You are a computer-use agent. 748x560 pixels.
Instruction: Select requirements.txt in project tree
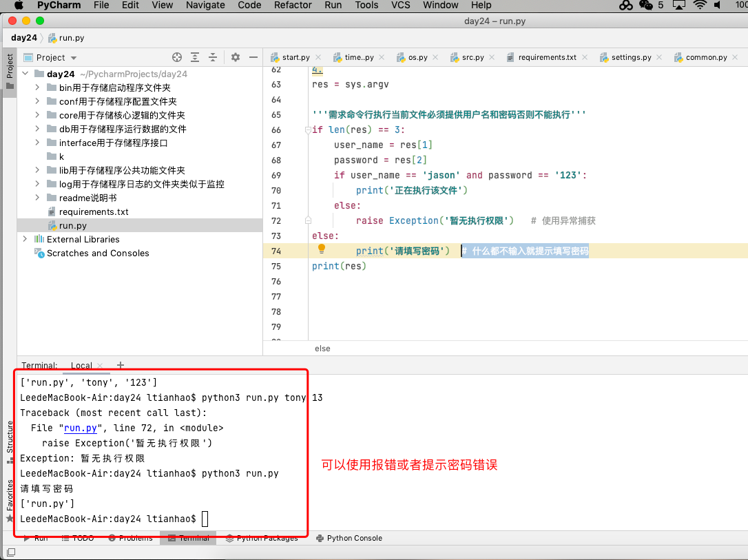(x=94, y=211)
